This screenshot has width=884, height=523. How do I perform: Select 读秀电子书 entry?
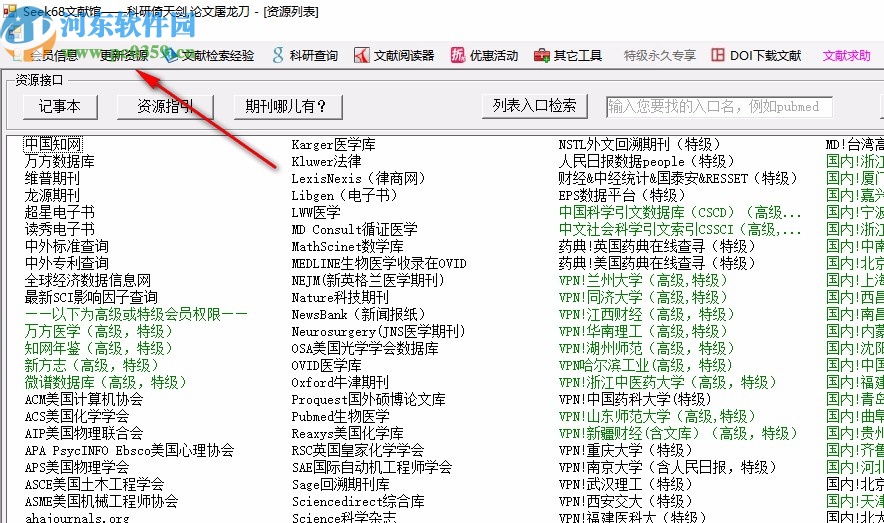[60, 229]
